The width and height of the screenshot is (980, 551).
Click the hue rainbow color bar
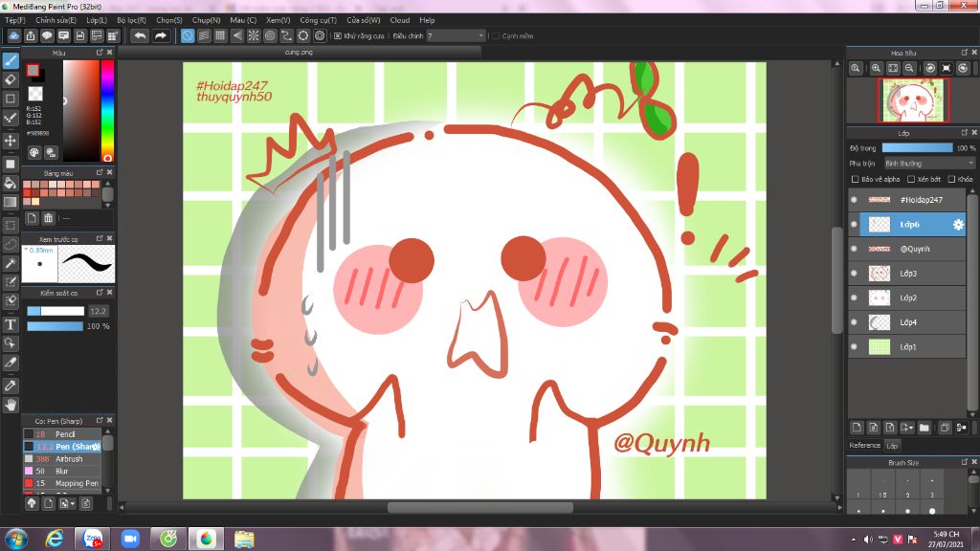(x=107, y=111)
